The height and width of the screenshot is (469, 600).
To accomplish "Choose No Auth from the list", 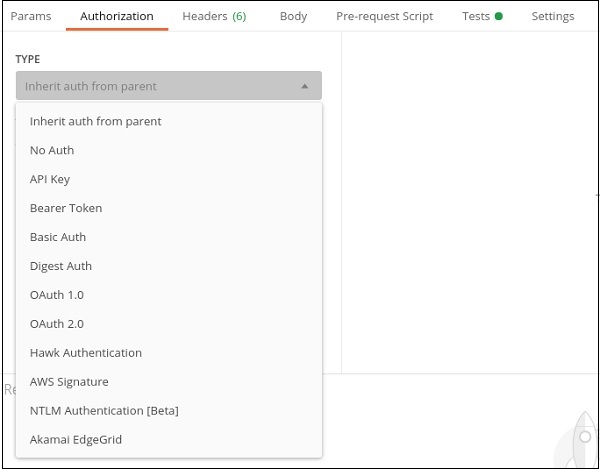I will tap(52, 150).
